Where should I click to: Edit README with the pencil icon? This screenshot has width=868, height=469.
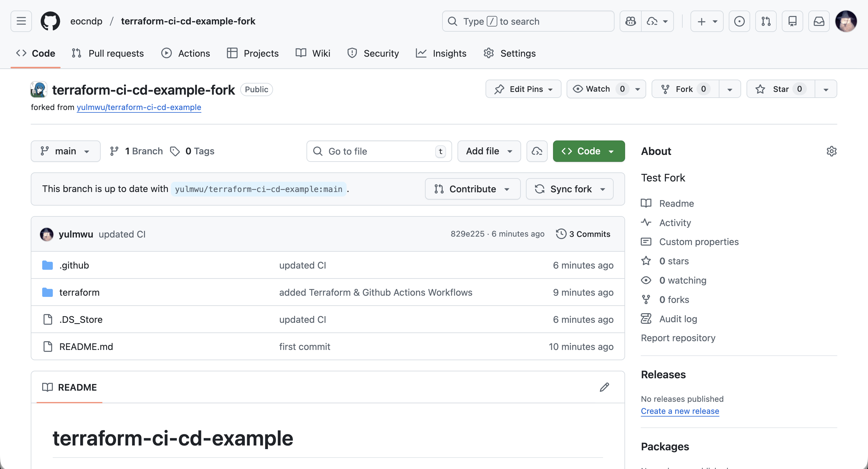click(x=604, y=387)
